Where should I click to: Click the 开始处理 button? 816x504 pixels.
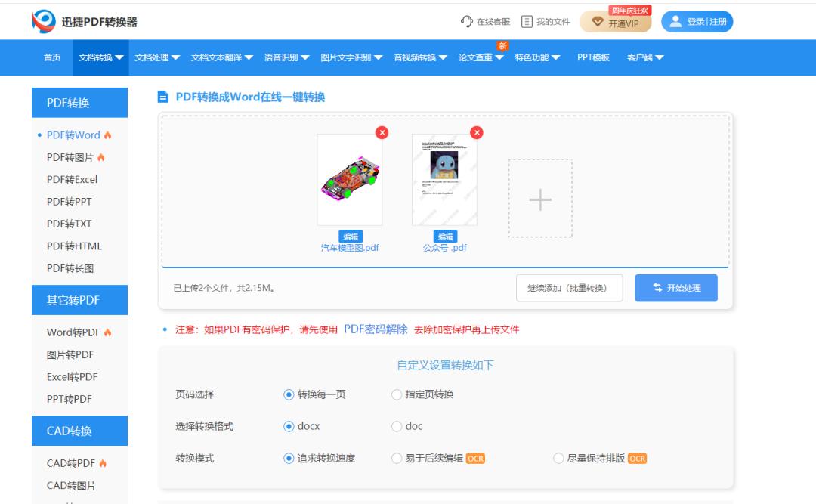(675, 287)
